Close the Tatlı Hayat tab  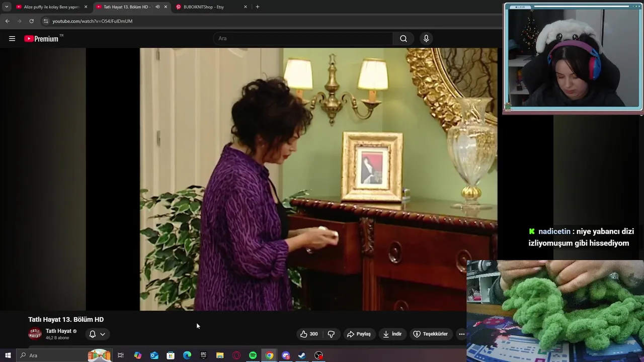click(x=166, y=7)
